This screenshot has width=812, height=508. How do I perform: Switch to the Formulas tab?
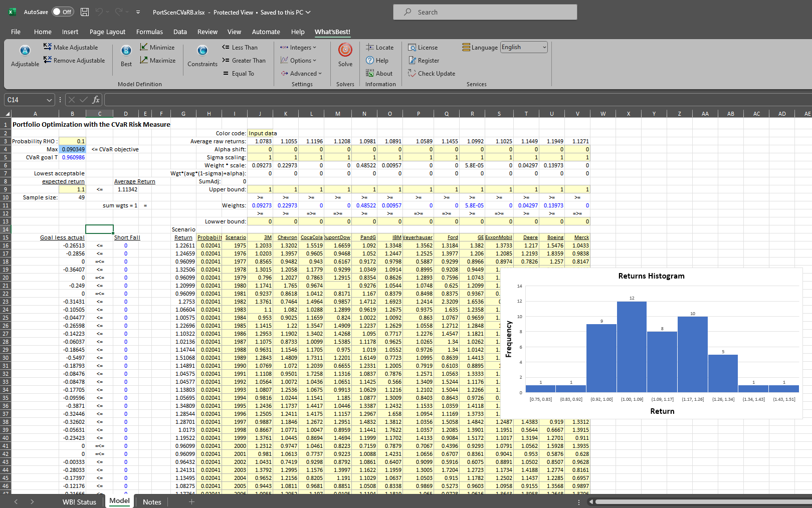(149, 32)
